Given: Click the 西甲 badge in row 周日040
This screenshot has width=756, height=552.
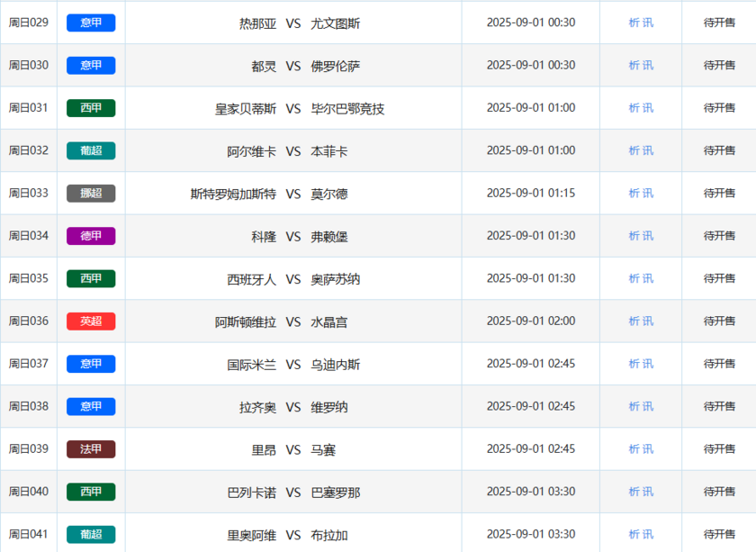Looking at the screenshot, I should tap(91, 492).
